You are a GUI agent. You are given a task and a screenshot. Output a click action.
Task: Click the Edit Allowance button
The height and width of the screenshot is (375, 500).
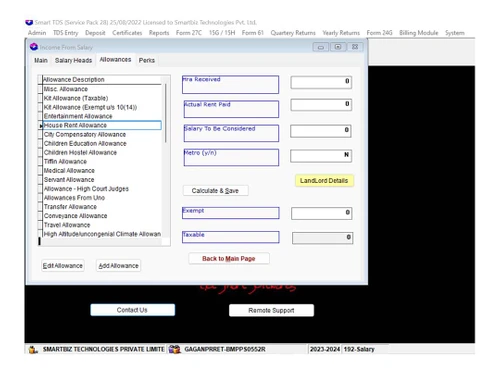click(x=63, y=266)
